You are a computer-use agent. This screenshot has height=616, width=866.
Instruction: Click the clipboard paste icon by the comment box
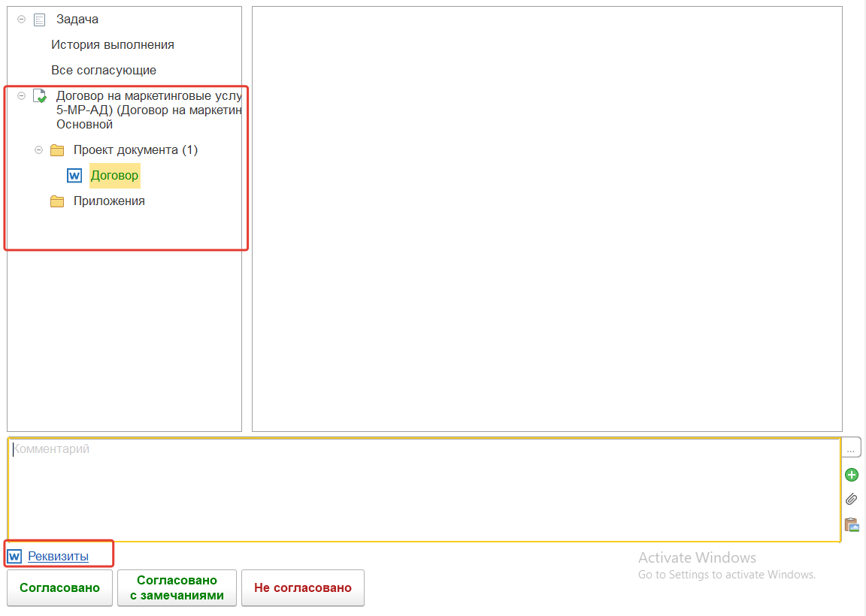(852, 524)
